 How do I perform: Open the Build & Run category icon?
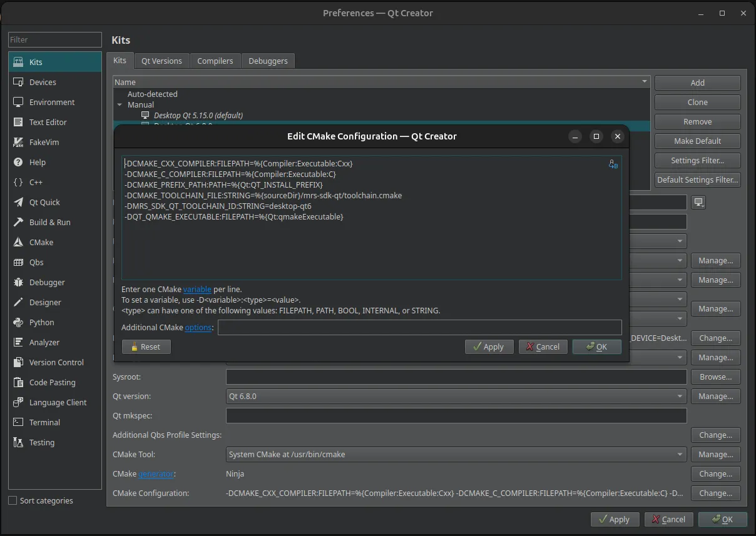point(18,222)
